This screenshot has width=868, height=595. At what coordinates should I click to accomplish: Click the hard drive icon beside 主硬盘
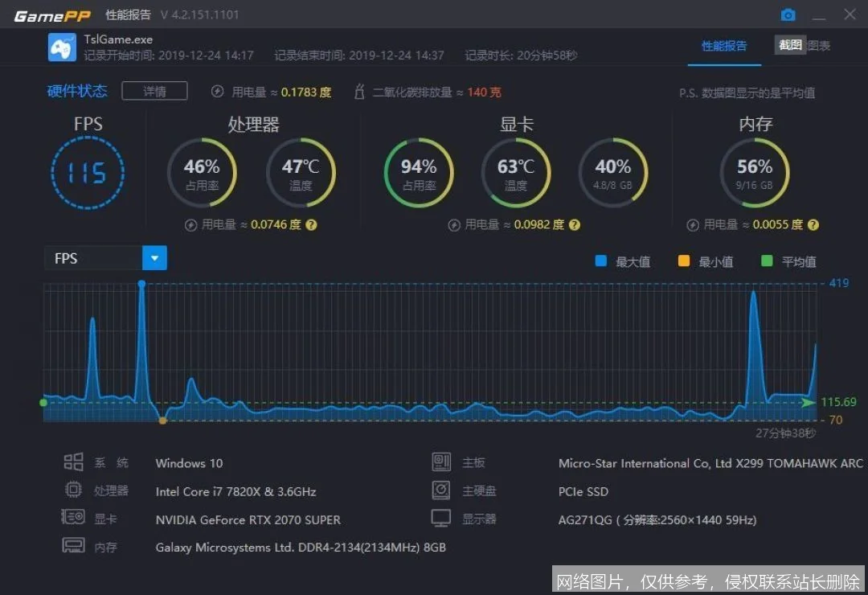[440, 490]
